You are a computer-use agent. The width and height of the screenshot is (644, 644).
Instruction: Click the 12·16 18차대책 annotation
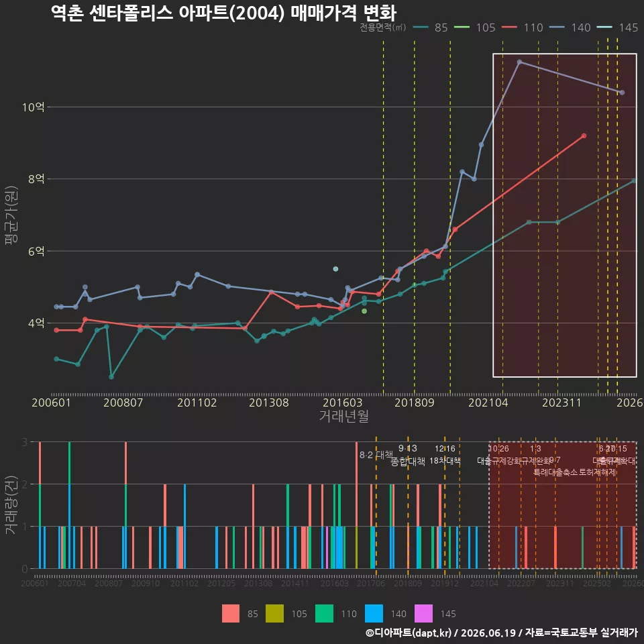point(445,455)
